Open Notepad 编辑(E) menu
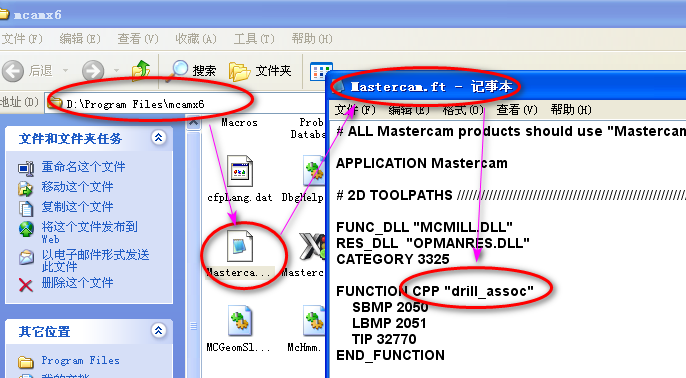Image resolution: width=686 pixels, height=378 pixels. point(409,109)
